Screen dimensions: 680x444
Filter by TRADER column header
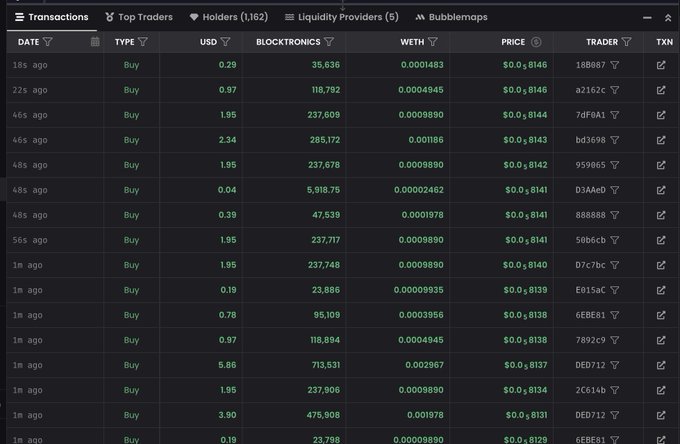[626, 42]
